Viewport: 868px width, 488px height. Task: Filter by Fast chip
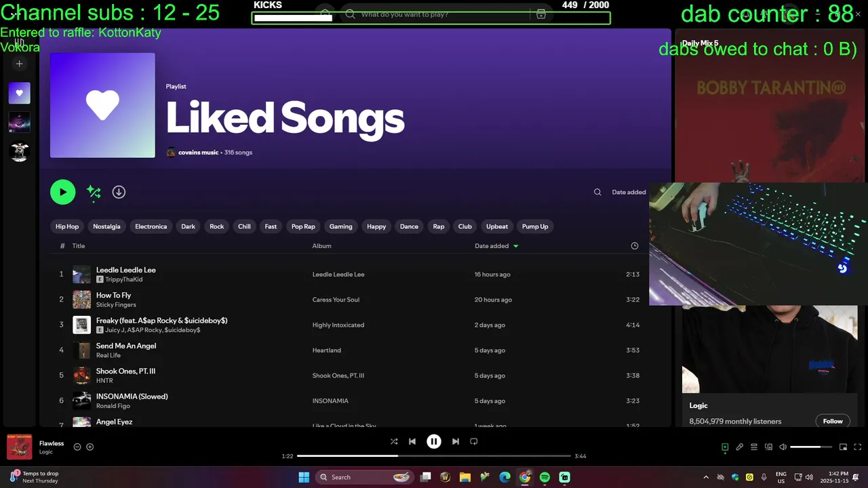[x=271, y=226]
